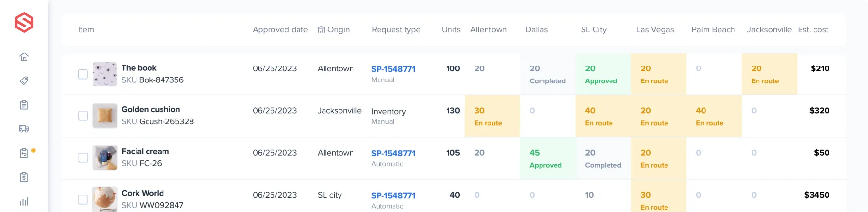Open SP-1548771 link in Cork World row

(393, 195)
